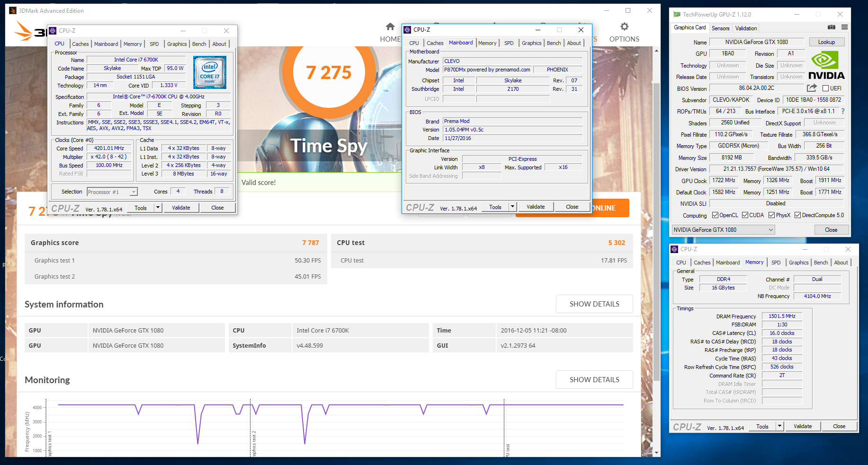Click Graphics test 1 row 50.30 FPS
868x465 pixels.
[x=176, y=261]
